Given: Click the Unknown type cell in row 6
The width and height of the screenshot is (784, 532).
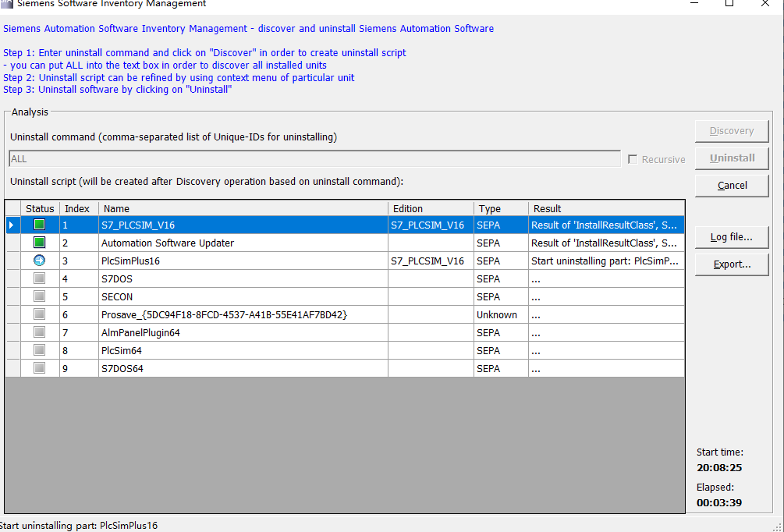Looking at the screenshot, I should click(501, 315).
